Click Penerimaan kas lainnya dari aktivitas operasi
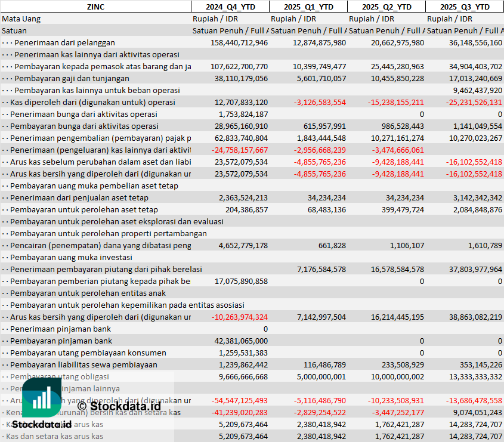504x442 pixels. pyautogui.click(x=97, y=55)
